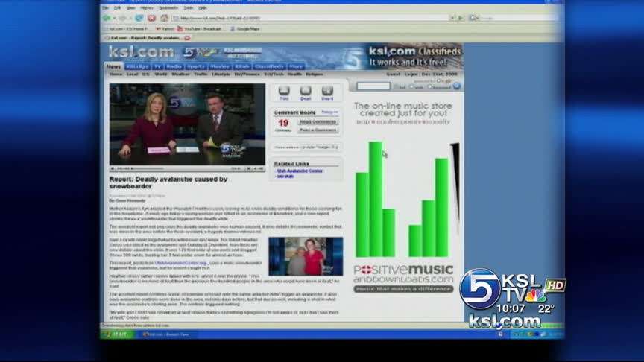This screenshot has height=362, width=644.
Task: Click the Religion link in the sub-navigation
Action: [315, 74]
